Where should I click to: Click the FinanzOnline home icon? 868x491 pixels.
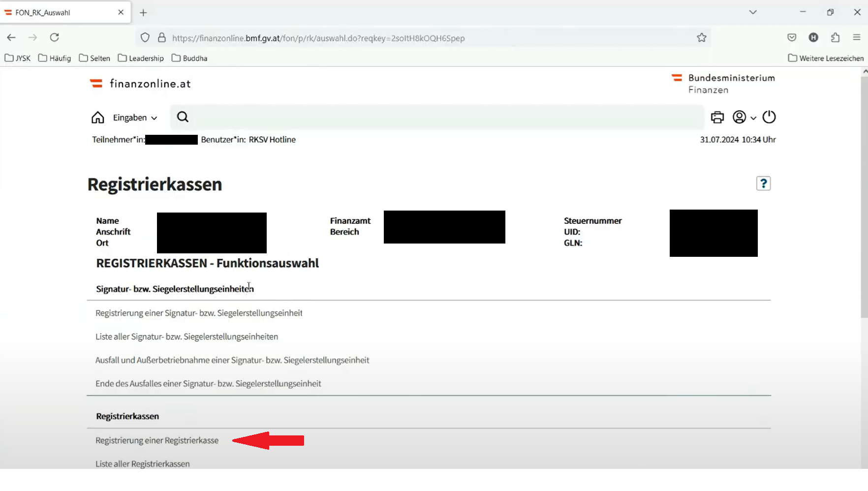[x=97, y=118]
